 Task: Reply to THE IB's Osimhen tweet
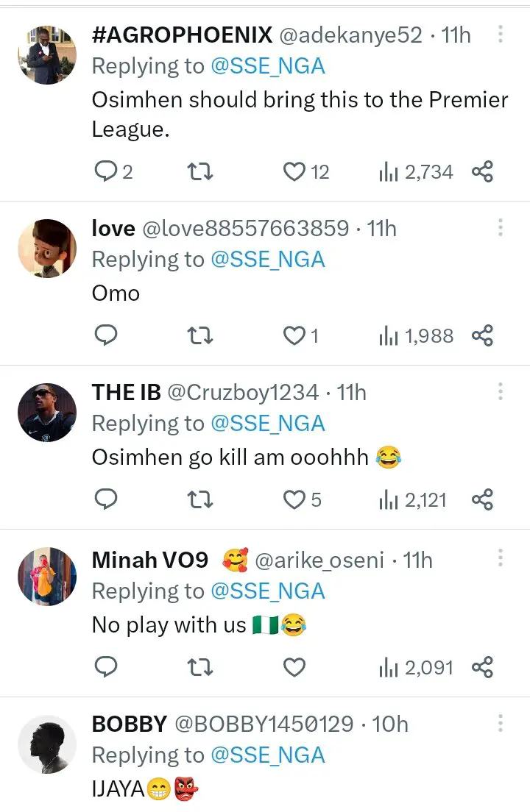(x=106, y=500)
